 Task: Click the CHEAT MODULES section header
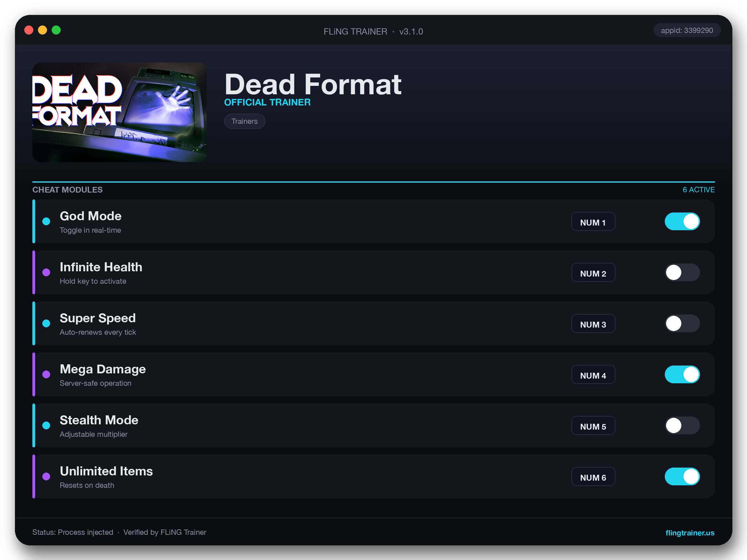[x=68, y=190]
